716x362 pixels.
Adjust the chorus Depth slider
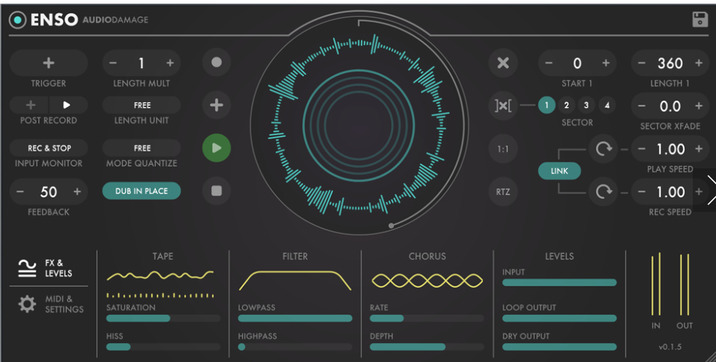(427, 347)
